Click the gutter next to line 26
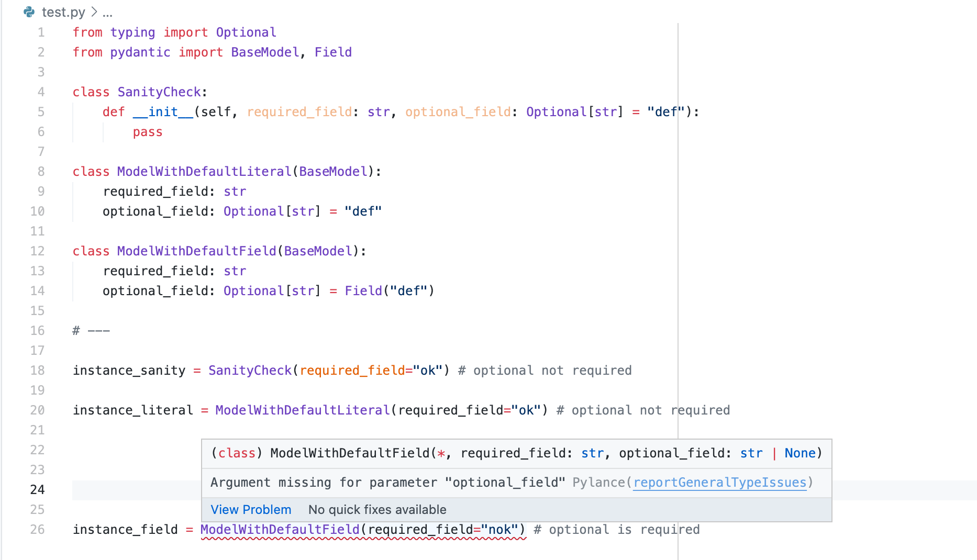Viewport: 977px width, 560px height. [58, 529]
